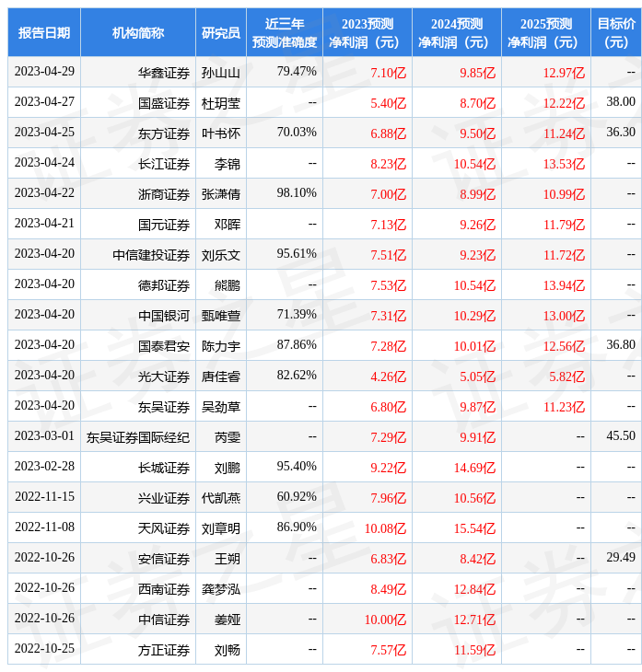This screenshot has width=642, height=672.
Task: Select the 东方证券 institution cell
Action: pos(137,133)
